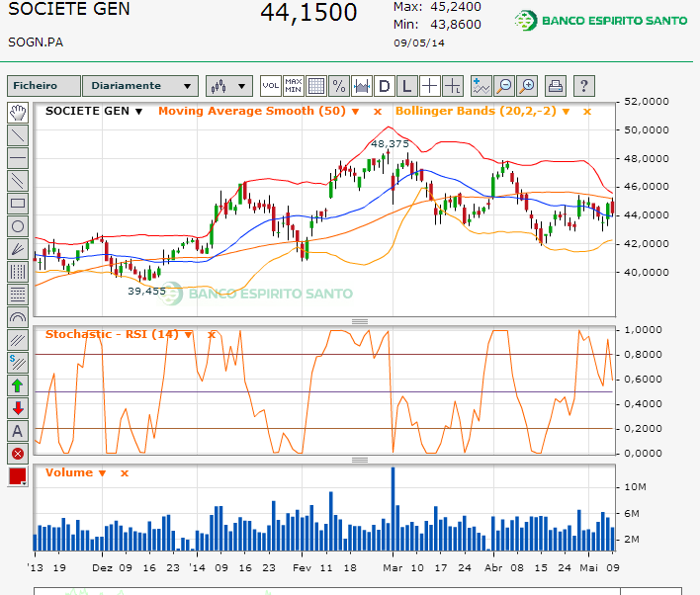Toggle the chart grid button
The height and width of the screenshot is (595, 700).
tap(316, 86)
